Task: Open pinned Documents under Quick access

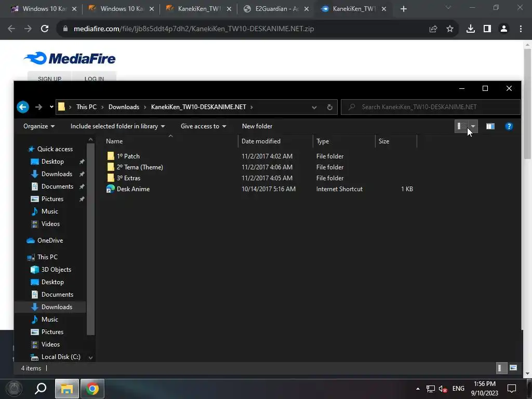Action: click(57, 187)
